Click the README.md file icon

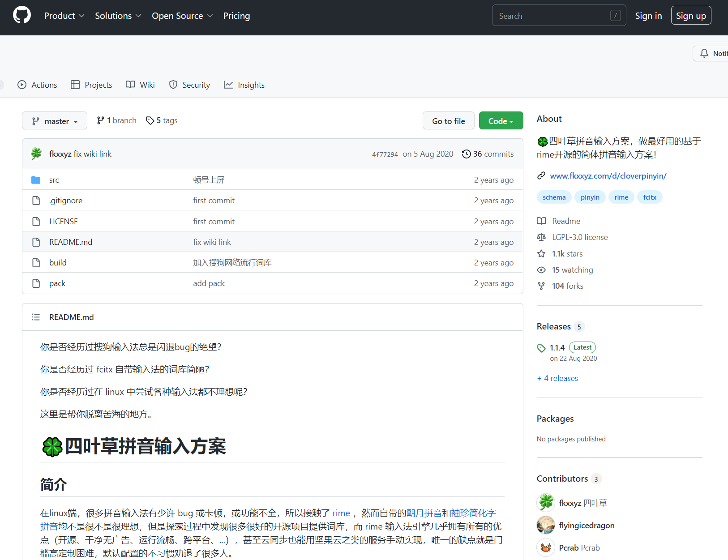coord(36,242)
